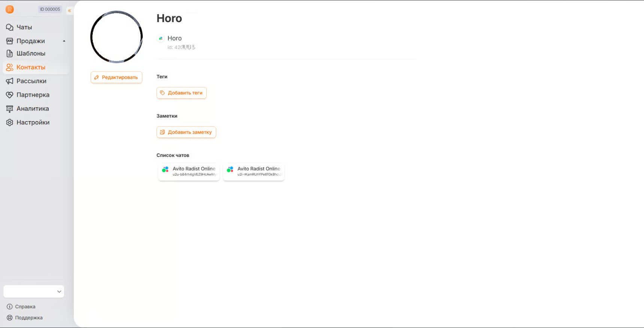Open the second Avito Radist Online chat card
Viewport: 644px width, 328px height.
[x=254, y=171]
